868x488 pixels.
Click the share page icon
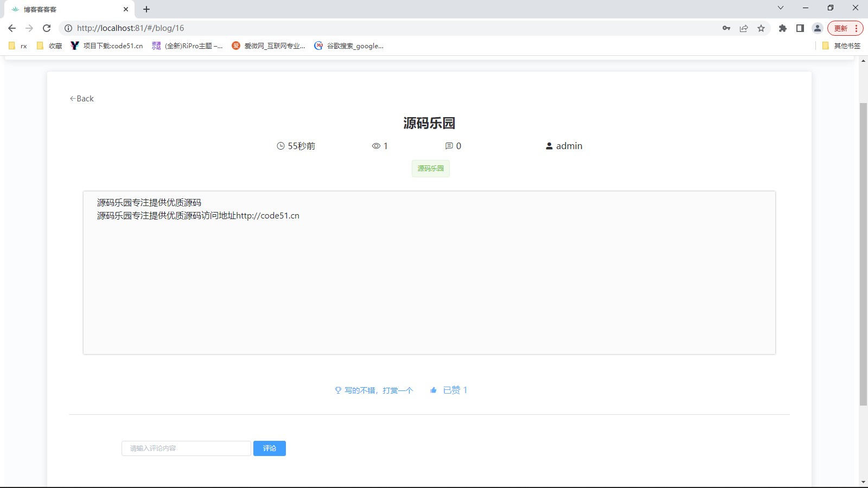tap(744, 28)
